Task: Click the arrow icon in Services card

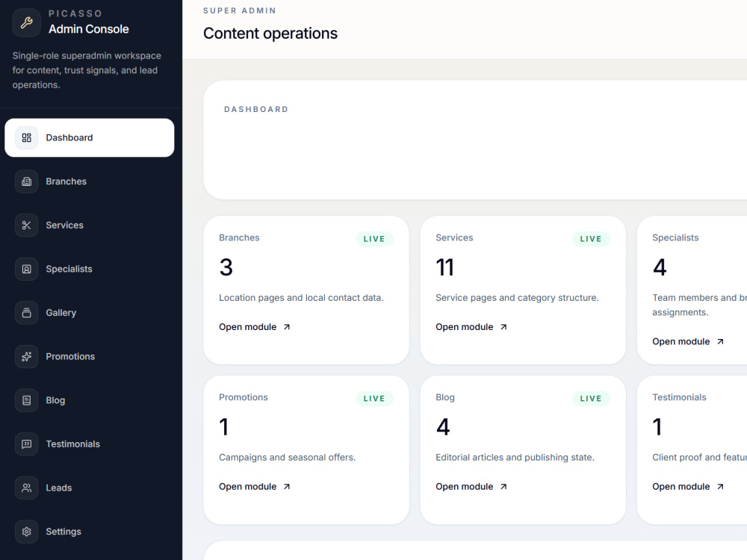Action: pos(503,327)
